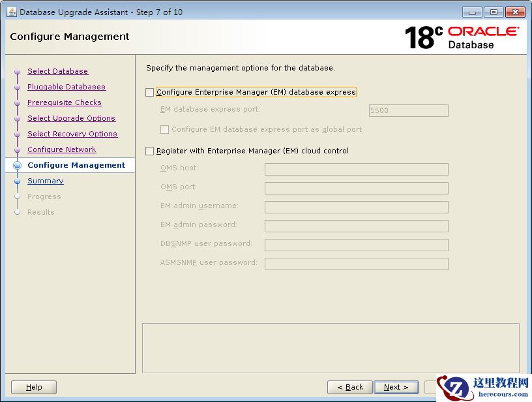Maximize the Database Upgrade Assistant window

point(494,12)
